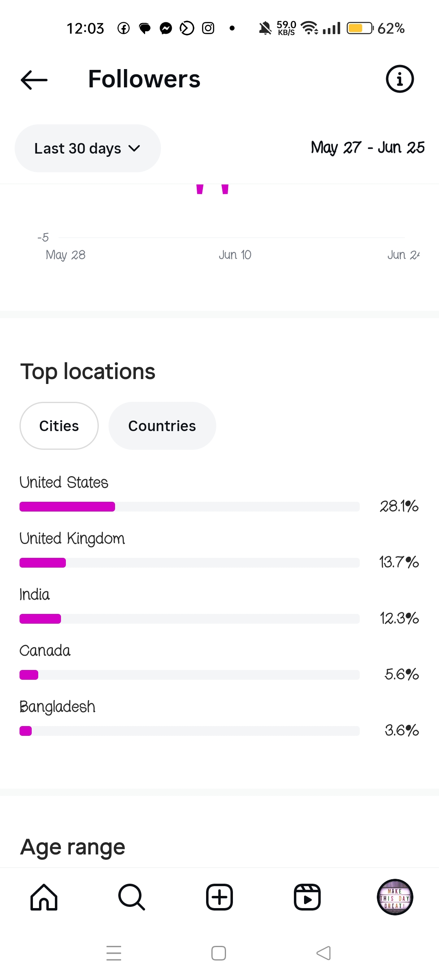Tap the United States progress bar
Screen dimensions: 439x980
(x=189, y=507)
